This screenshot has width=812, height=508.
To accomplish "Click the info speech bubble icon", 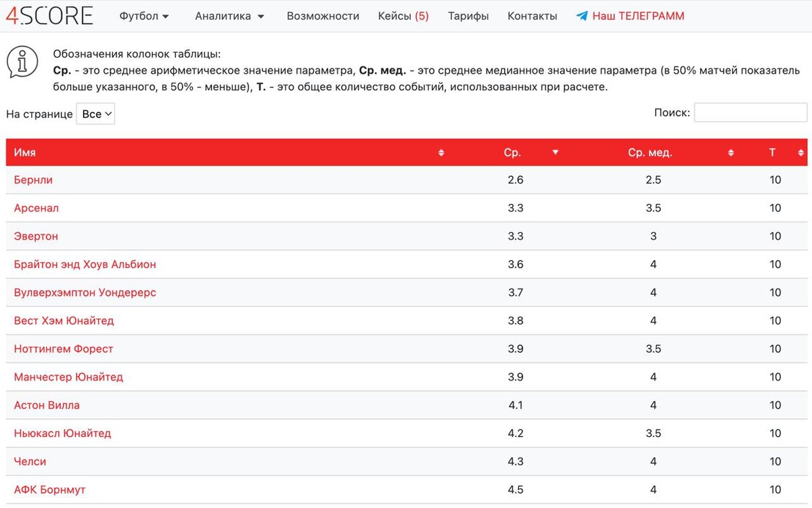I will click(x=22, y=62).
